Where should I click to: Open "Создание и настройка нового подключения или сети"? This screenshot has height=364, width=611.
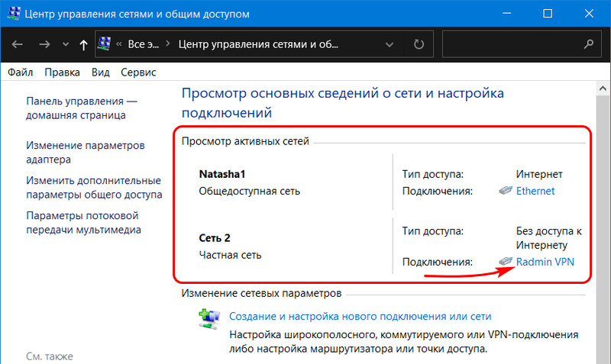(x=360, y=316)
